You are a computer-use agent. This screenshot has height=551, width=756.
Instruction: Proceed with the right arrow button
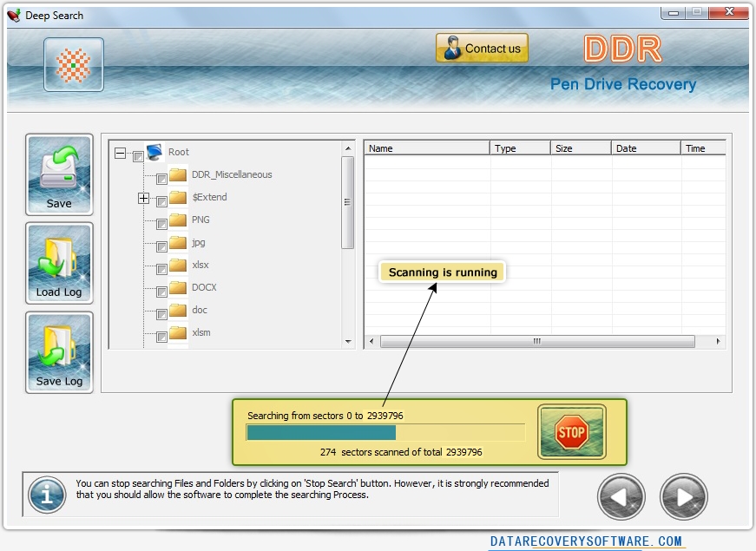[684, 496]
